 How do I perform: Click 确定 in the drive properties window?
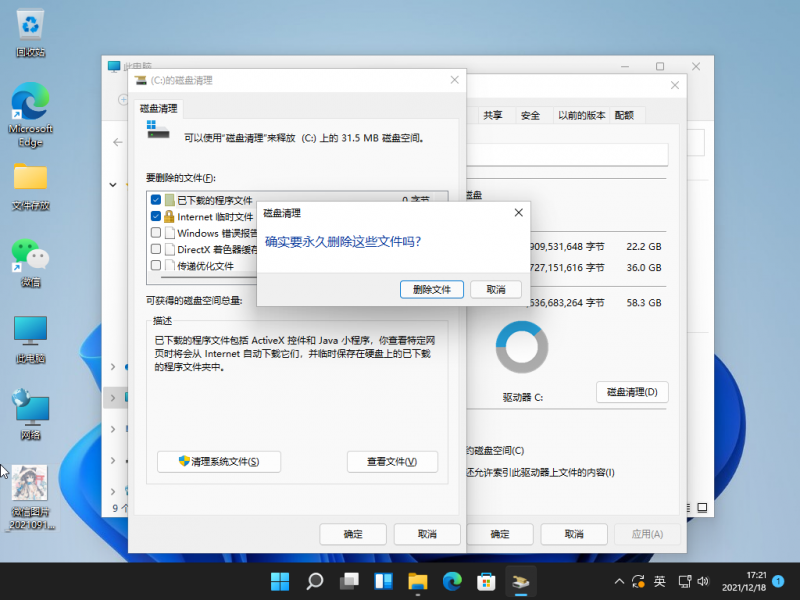click(499, 534)
